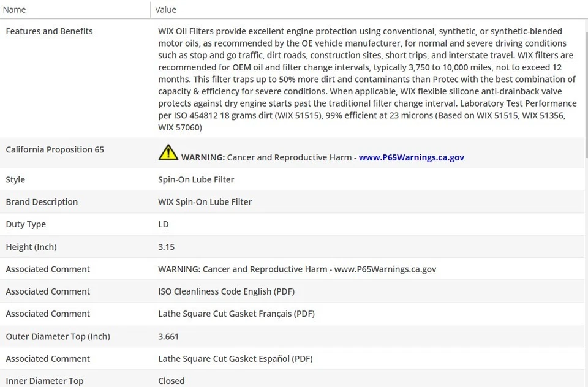Click the 3.661 outer diameter value
Screen dimensions: 588x387
pos(168,336)
